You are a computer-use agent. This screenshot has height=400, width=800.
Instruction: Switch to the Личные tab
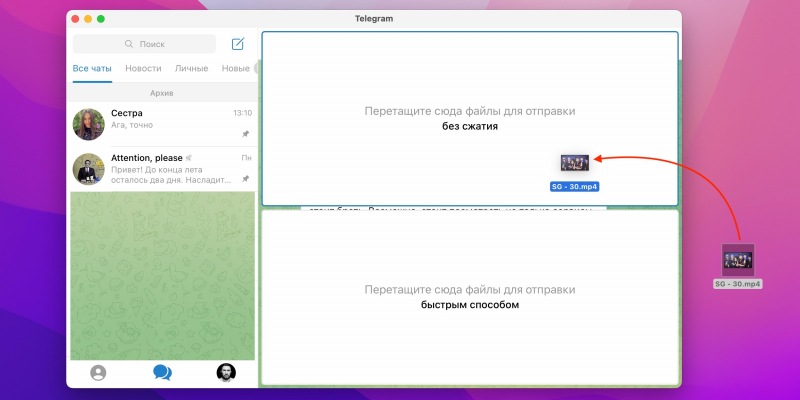pyautogui.click(x=191, y=68)
